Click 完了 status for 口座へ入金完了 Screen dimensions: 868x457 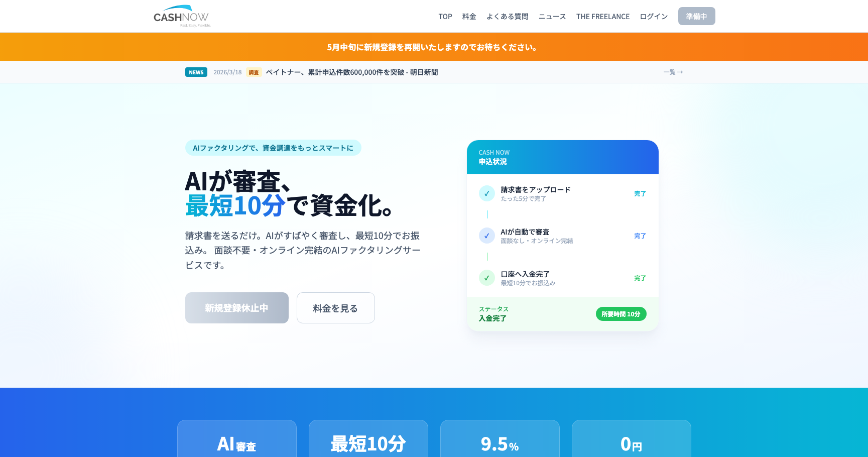pos(640,278)
